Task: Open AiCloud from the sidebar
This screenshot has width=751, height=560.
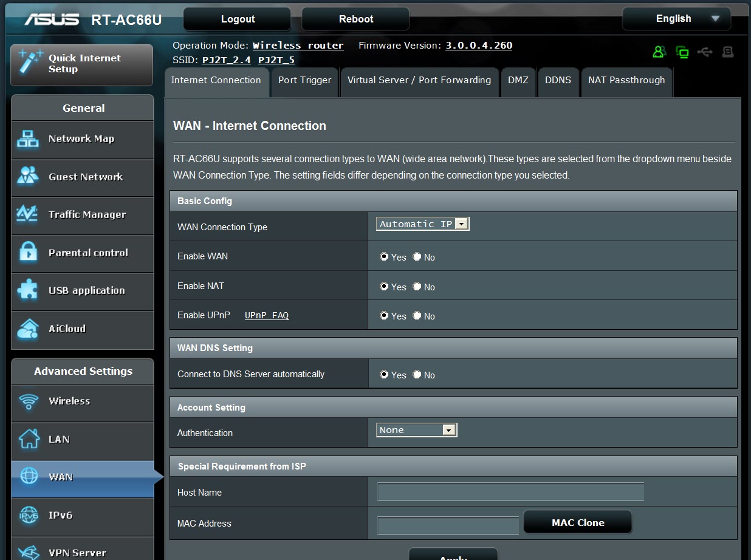Action: (82, 329)
